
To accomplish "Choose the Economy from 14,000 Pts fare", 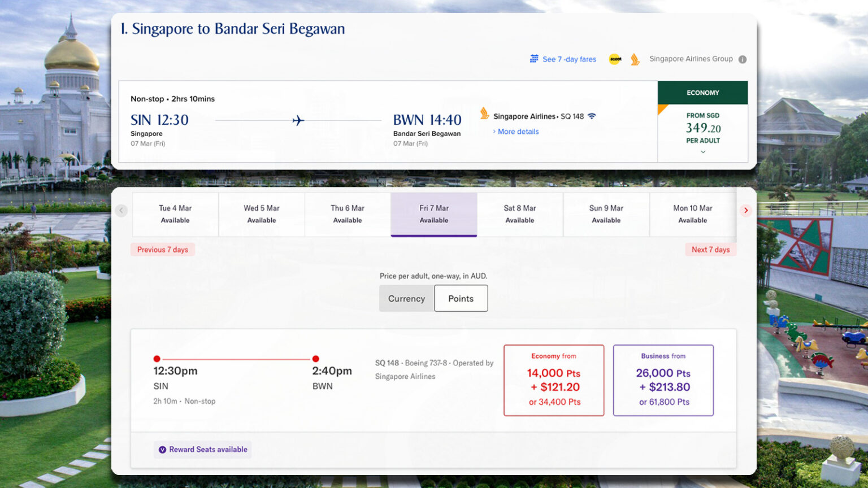I will [554, 380].
